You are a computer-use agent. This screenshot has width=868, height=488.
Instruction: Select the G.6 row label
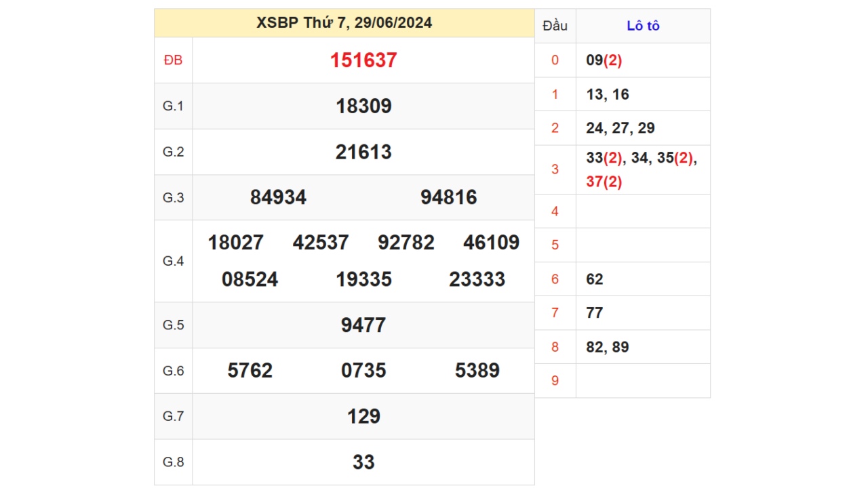[x=173, y=371]
